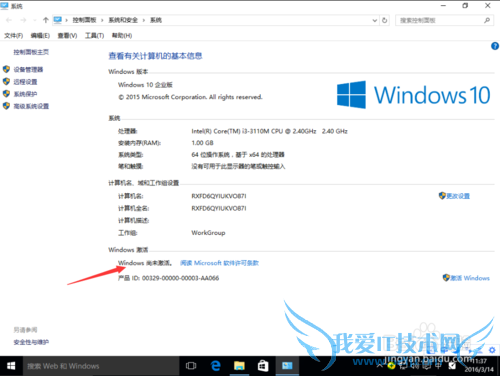Select System and Security breadcrumb
This screenshot has height=376, width=500.
pyautogui.click(x=123, y=20)
